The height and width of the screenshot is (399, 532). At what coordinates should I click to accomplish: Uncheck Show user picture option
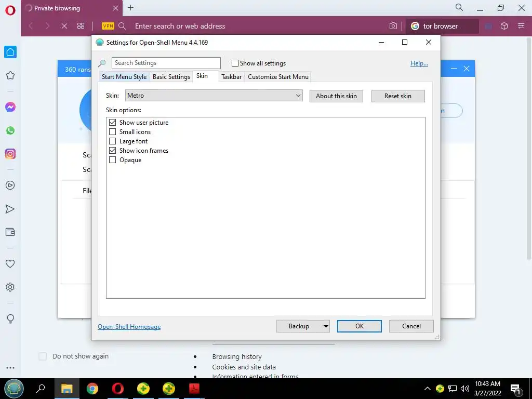[112, 123]
